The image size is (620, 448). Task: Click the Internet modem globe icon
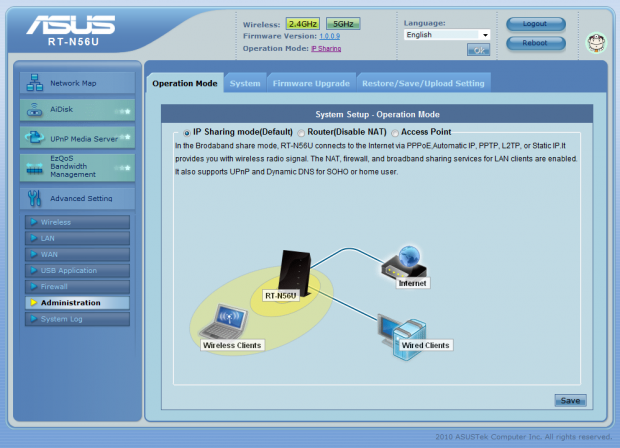404,262
